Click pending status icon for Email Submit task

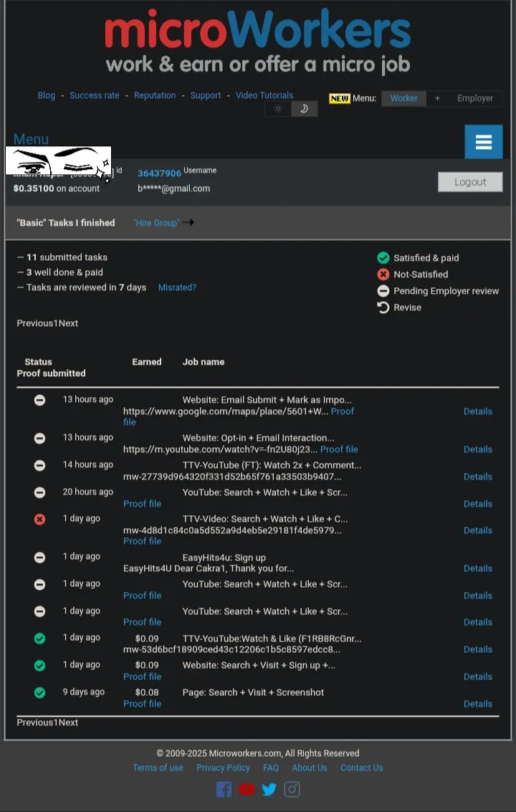pos(40,400)
